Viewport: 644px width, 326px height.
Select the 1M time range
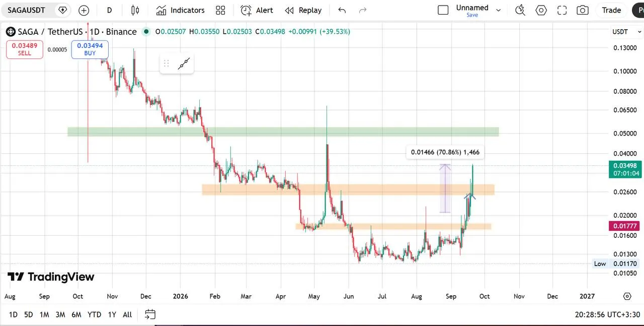tap(44, 314)
